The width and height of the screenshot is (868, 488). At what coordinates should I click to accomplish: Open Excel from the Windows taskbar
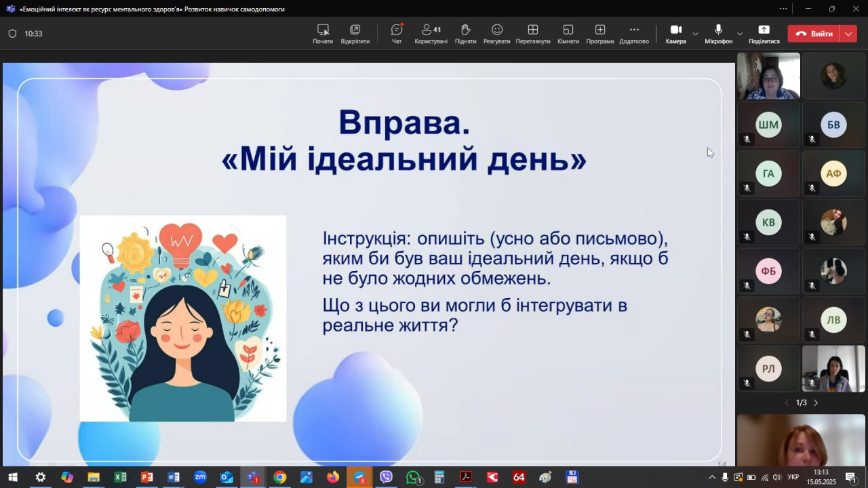point(120,477)
